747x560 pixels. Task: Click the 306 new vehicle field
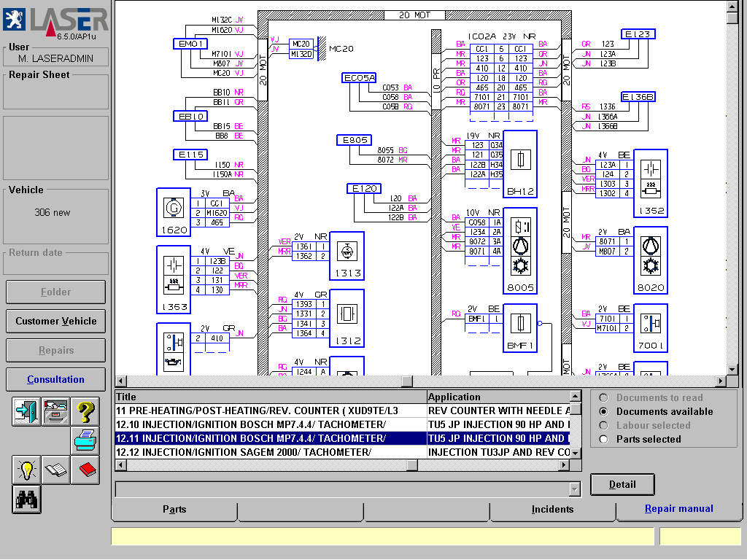pos(53,212)
